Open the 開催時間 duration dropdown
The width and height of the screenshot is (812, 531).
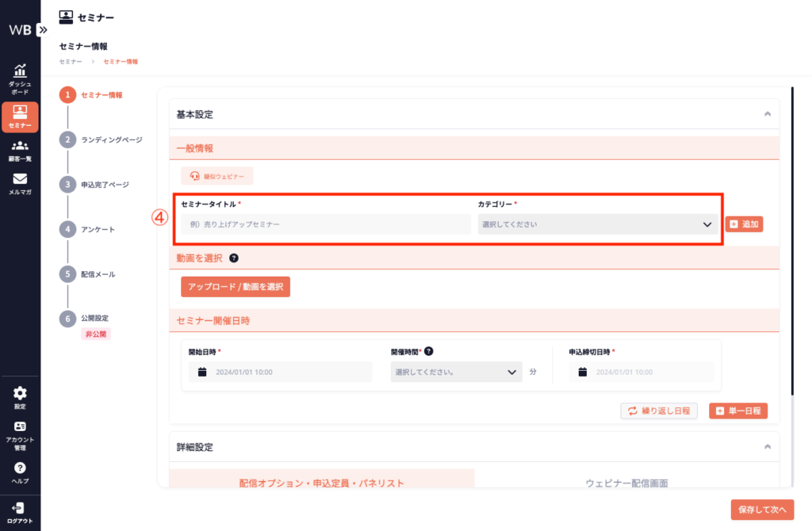[x=456, y=372]
